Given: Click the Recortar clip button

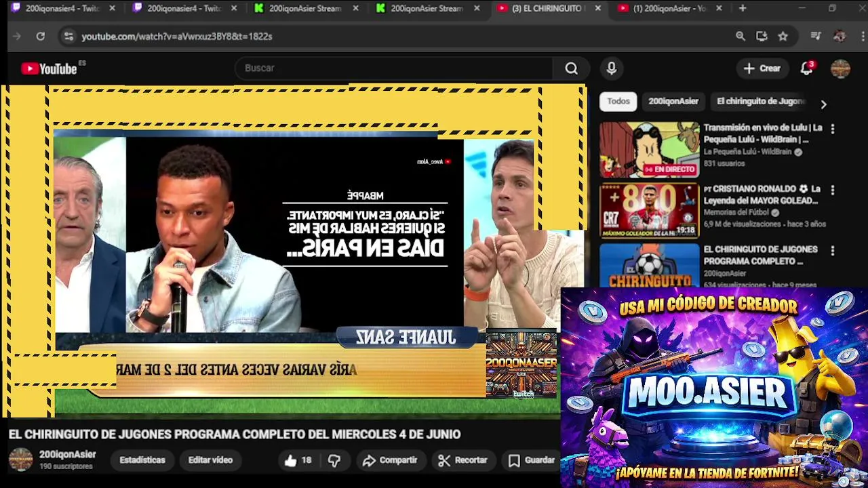Looking at the screenshot, I should pos(463,460).
